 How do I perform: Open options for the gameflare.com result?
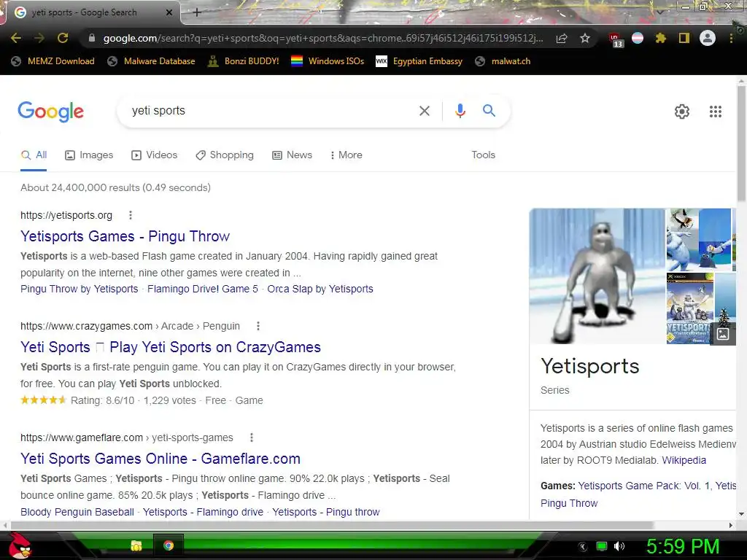point(252,437)
